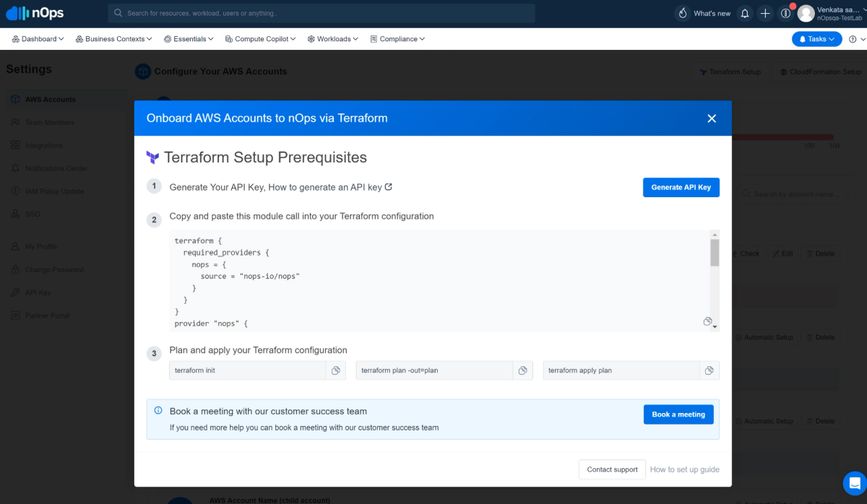Image resolution: width=867 pixels, height=504 pixels.
Task: Click the Generate API Key button
Action: [681, 187]
